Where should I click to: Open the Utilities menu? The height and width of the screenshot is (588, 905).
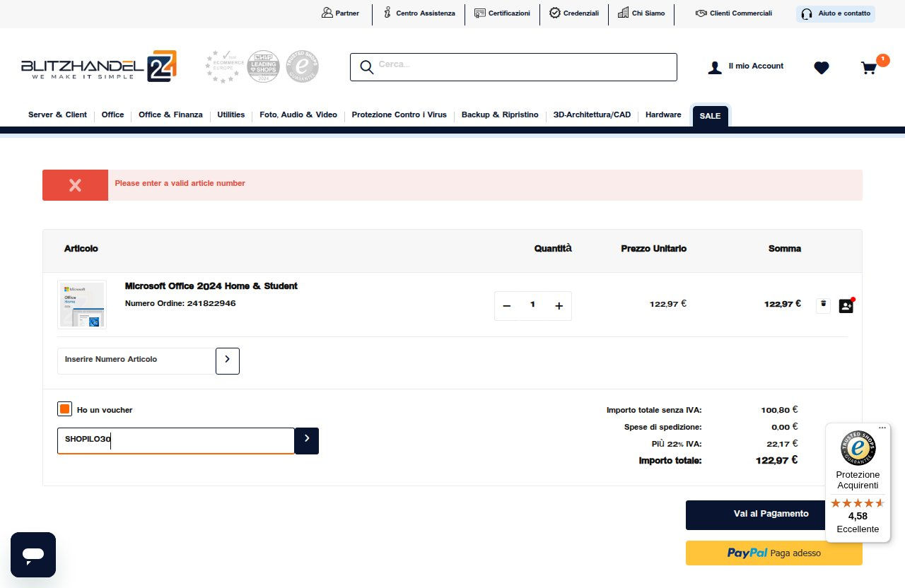pos(231,114)
